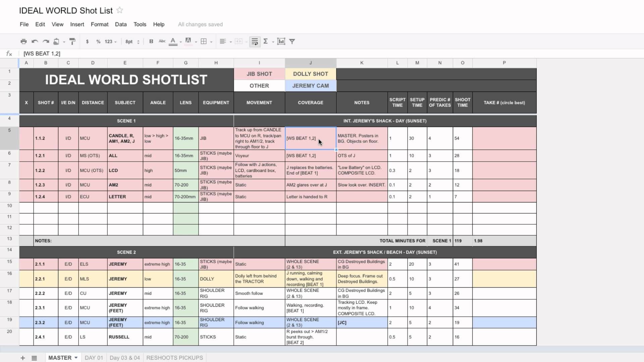Viewport: 644px width, 362px height.
Task: Toggle the text wrap icon in toolbar
Action: (x=255, y=42)
